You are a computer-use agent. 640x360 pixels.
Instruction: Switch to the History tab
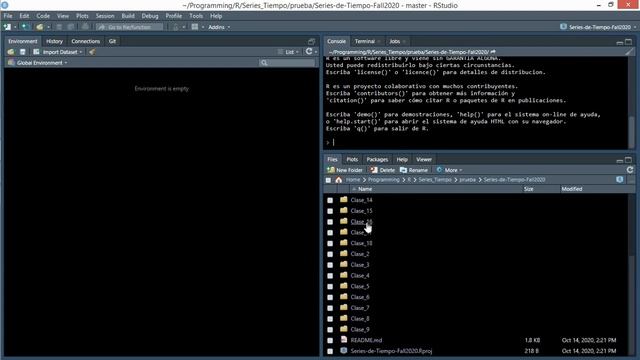click(54, 41)
